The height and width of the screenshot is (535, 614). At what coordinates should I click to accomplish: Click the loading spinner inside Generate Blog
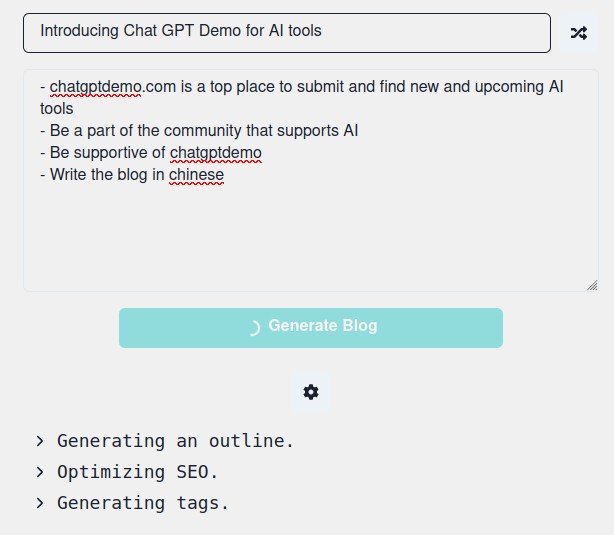[254, 328]
